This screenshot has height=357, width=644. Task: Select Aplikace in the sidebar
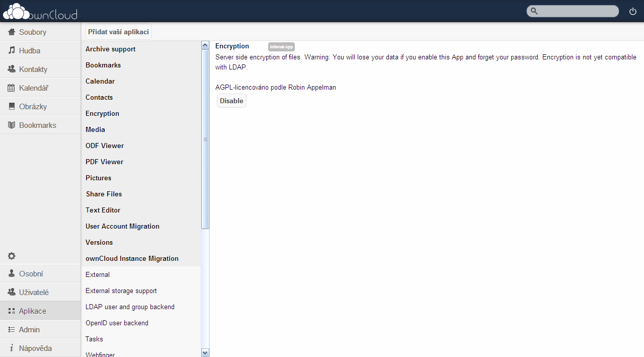click(40, 311)
